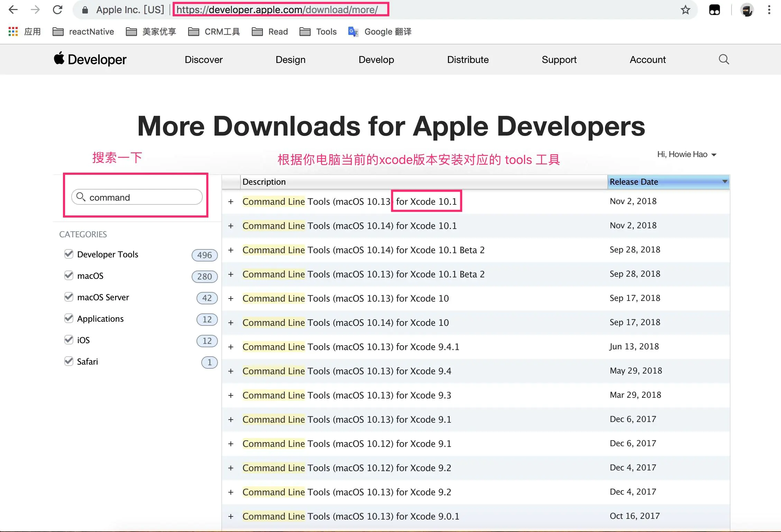Screen dimensions: 781x532
Task: Uncheck the Safari category checkbox
Action: [69, 361]
